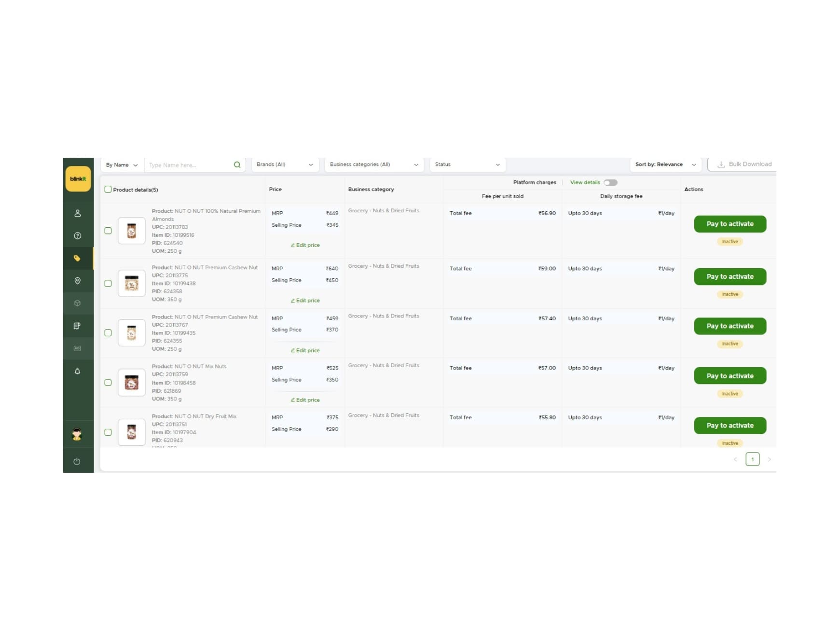This screenshot has width=840, height=630.
Task: Click UPC: 20113751 text
Action: coord(169,425)
